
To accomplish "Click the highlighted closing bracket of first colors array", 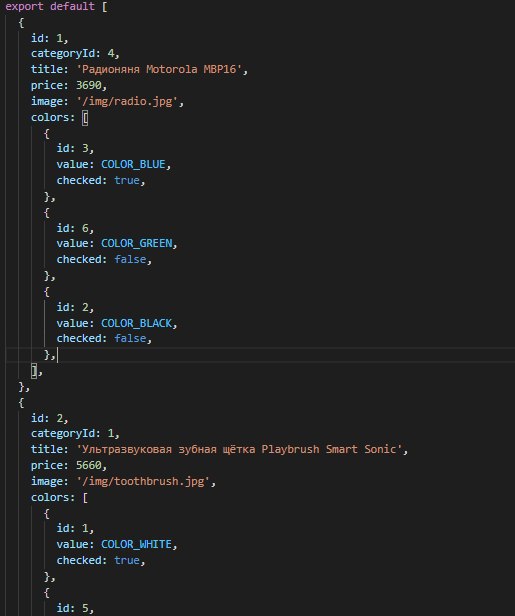I will (x=34, y=371).
